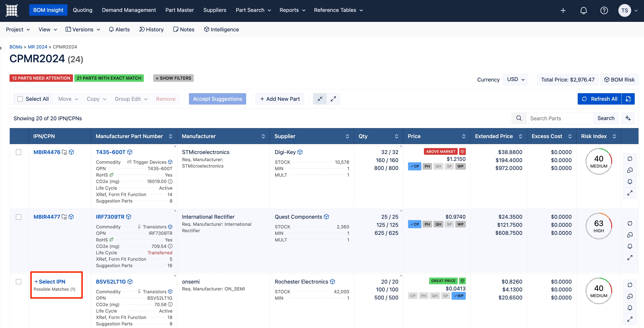
Task: Click the Search Parts input field
Action: (560, 118)
